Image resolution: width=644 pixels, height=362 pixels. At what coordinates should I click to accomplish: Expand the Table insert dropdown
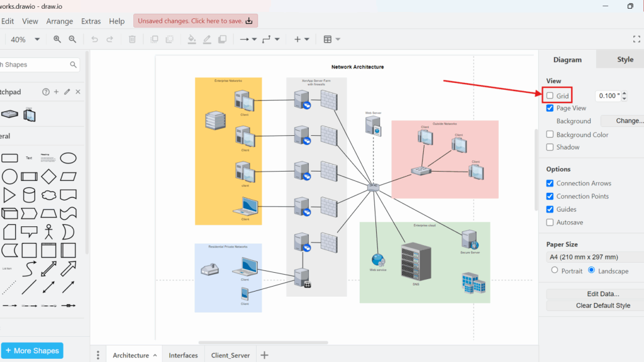click(x=331, y=39)
